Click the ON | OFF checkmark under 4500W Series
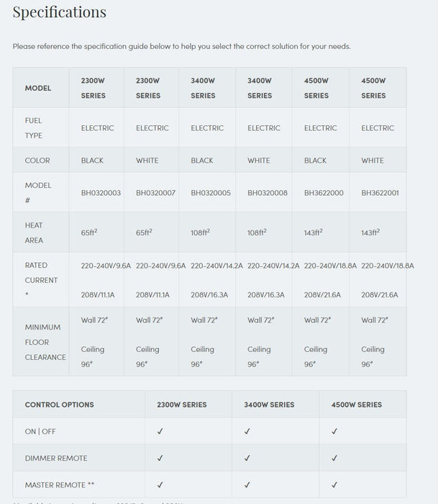The image size is (438, 504). (x=334, y=431)
